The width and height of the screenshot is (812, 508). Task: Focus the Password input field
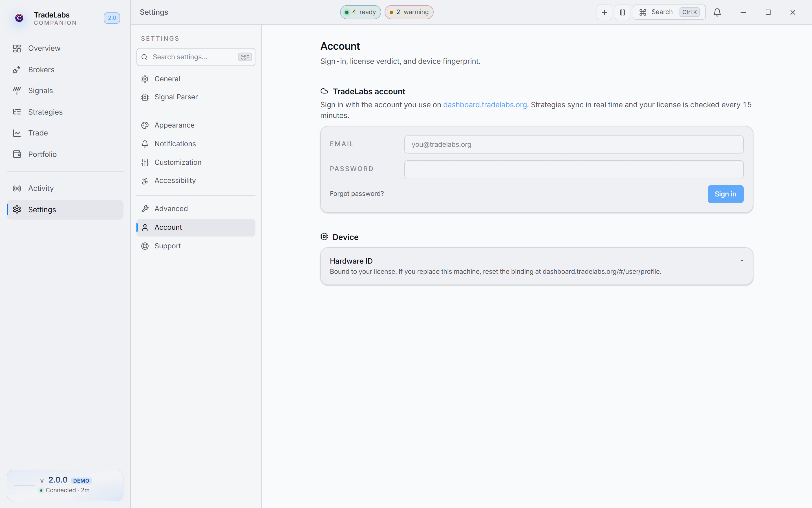(x=574, y=169)
